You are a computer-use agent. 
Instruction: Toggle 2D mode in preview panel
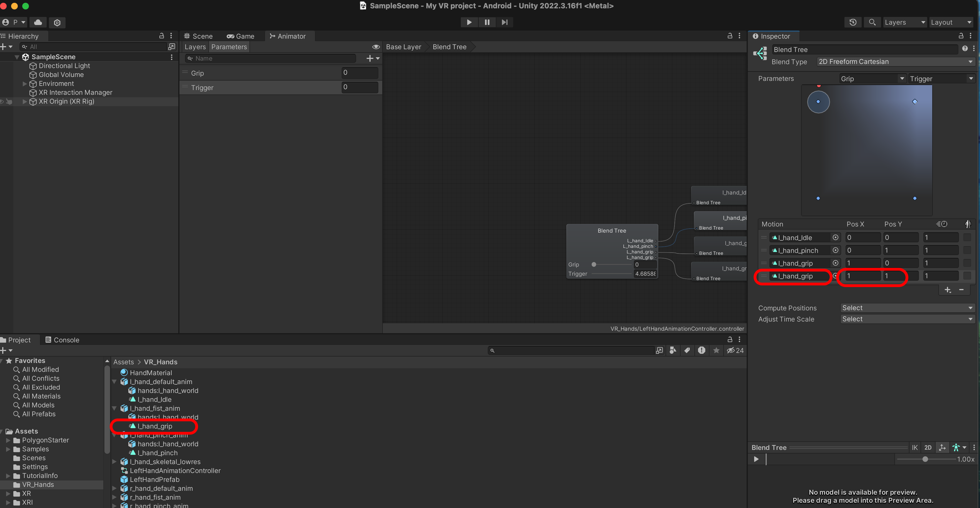pos(928,447)
